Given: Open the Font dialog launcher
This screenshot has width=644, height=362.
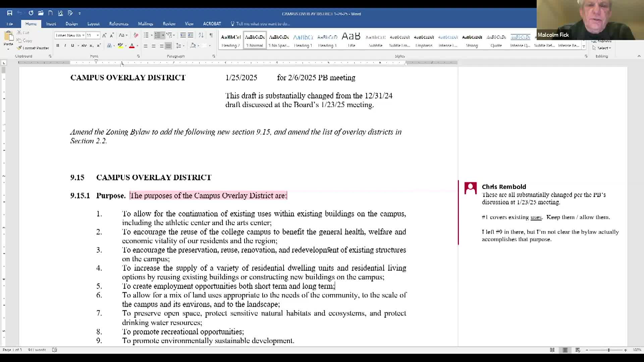Looking at the screenshot, I should (x=138, y=56).
